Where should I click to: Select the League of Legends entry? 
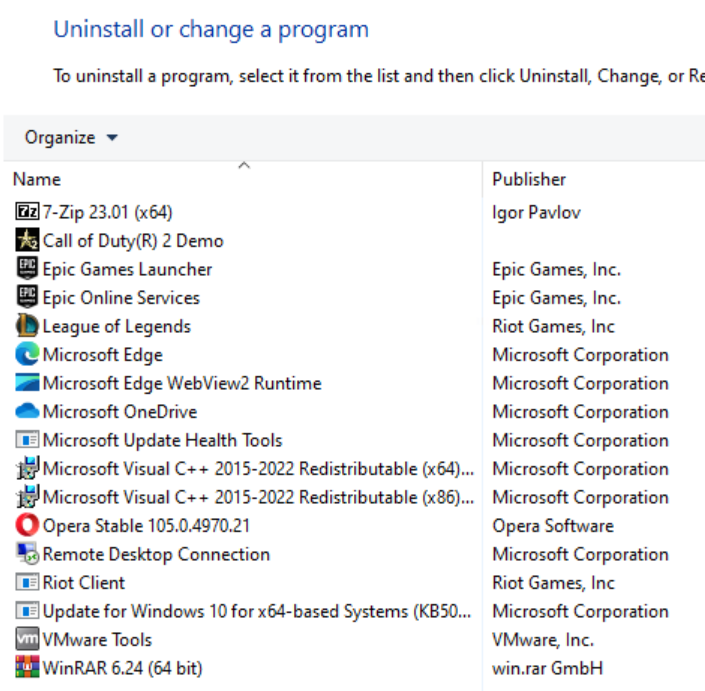pos(116,326)
